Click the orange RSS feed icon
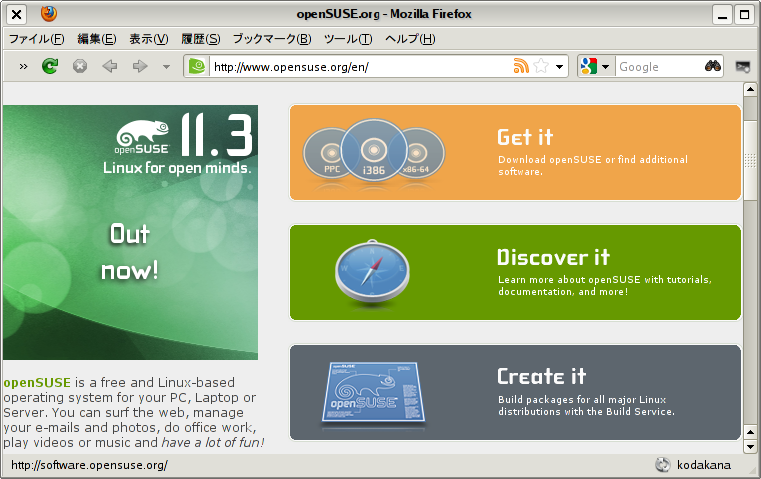Viewport: 761px width, 479px height. point(521,66)
